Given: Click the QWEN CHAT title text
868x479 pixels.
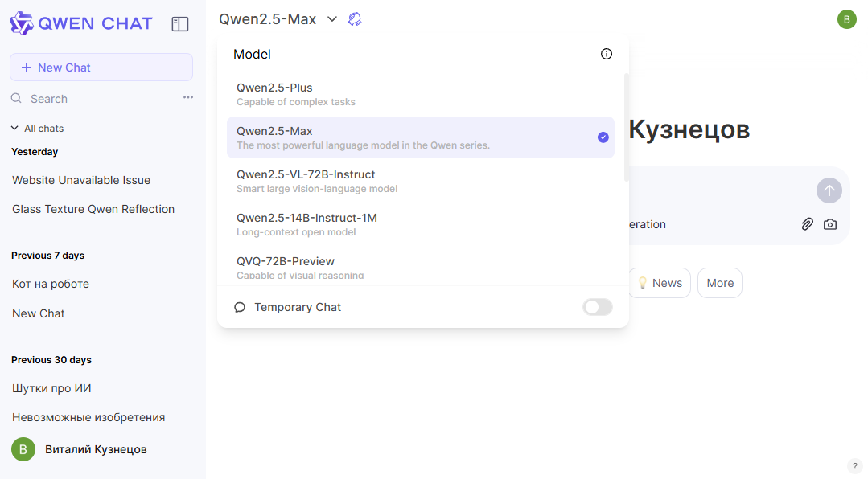Looking at the screenshot, I should 95,23.
